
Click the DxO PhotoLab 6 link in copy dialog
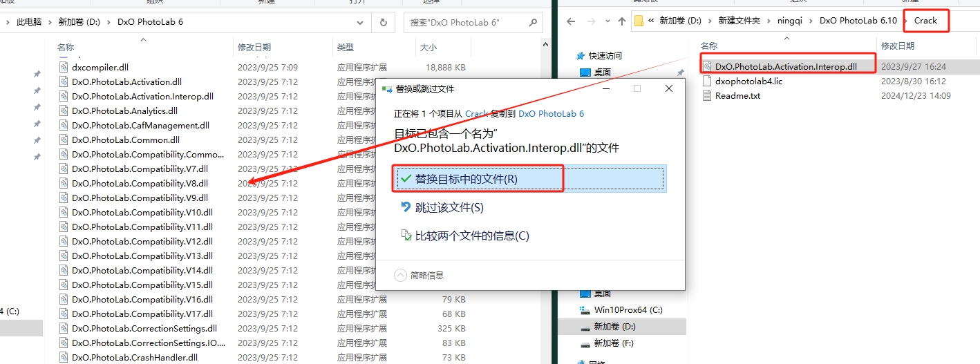(x=551, y=113)
